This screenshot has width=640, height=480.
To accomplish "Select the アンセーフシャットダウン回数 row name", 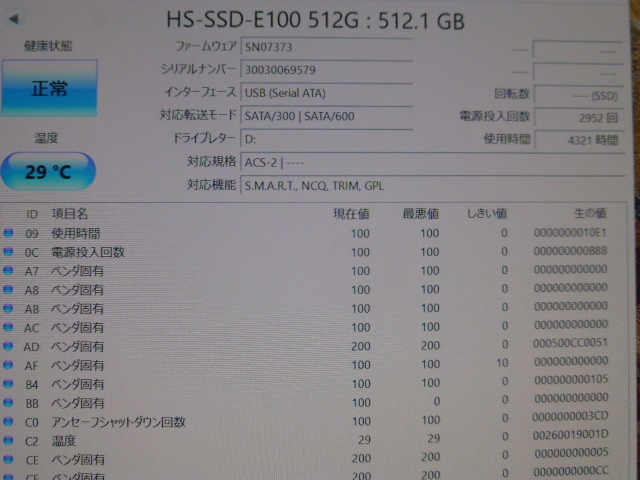I will click(x=118, y=422).
